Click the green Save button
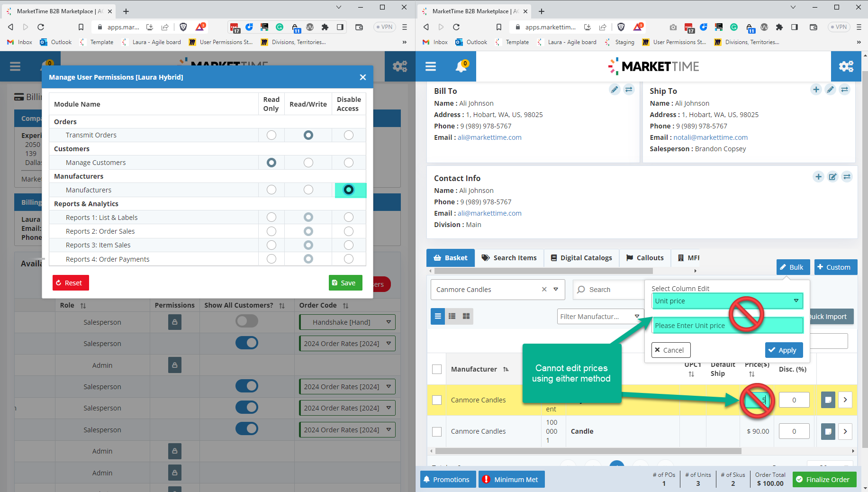Image resolution: width=868 pixels, height=492 pixels. coord(345,283)
